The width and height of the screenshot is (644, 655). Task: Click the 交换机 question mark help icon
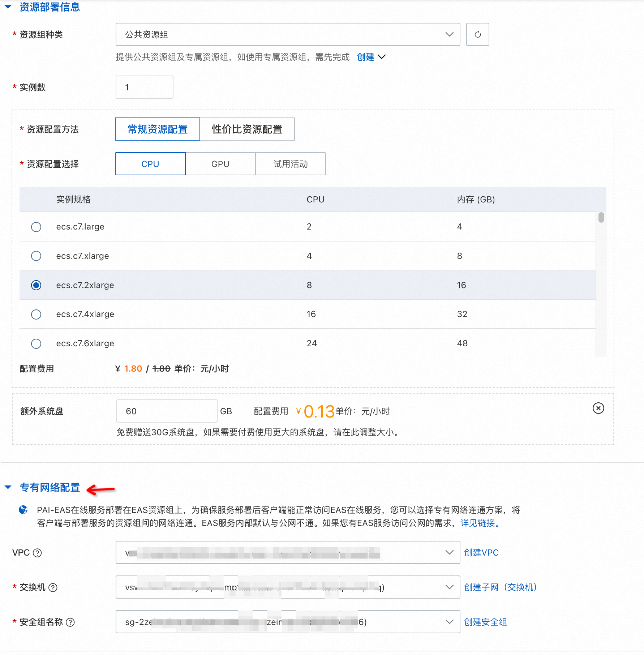(53, 587)
